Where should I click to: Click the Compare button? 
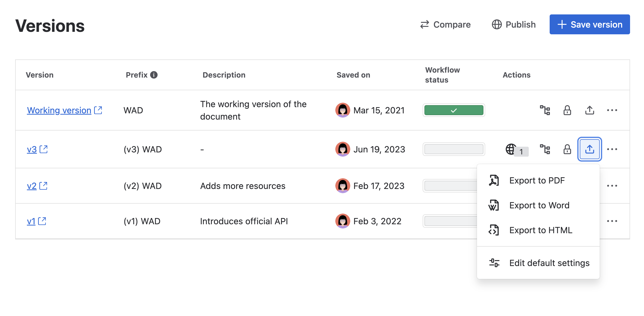point(445,24)
